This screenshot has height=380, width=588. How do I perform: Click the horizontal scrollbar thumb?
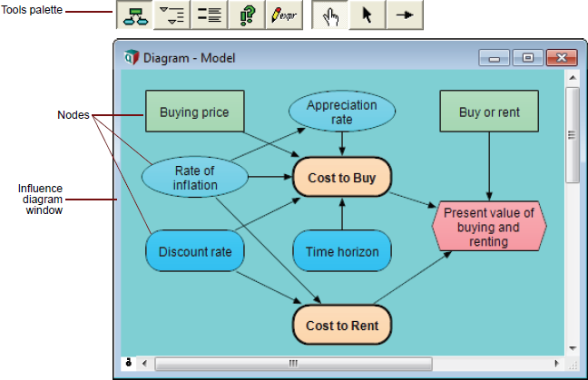293,364
